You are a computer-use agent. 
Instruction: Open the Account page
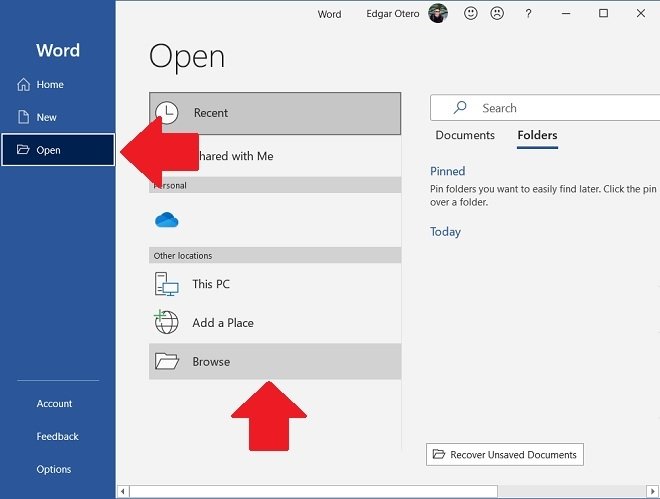coord(54,403)
